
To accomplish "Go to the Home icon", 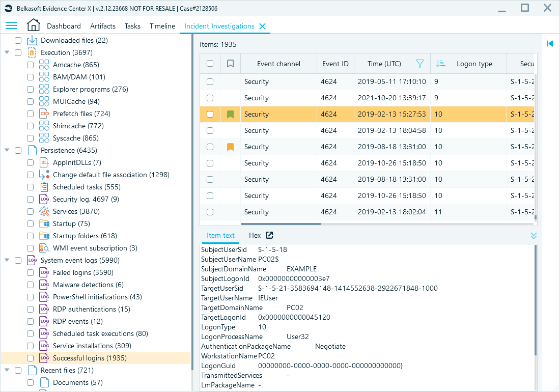I will tap(33, 25).
